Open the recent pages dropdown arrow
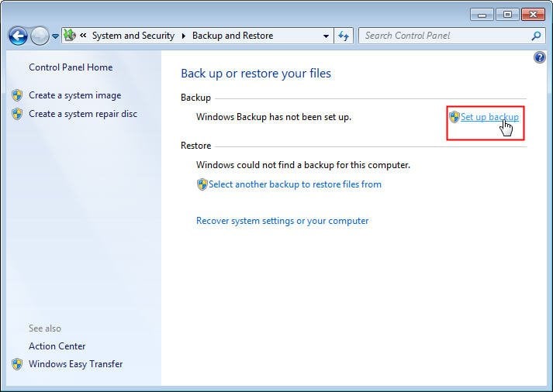This screenshot has width=553, height=392. [55, 36]
